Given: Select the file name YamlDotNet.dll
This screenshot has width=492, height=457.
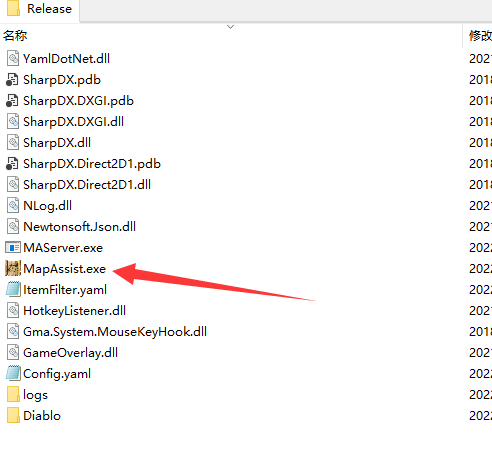Looking at the screenshot, I should pyautogui.click(x=66, y=59).
